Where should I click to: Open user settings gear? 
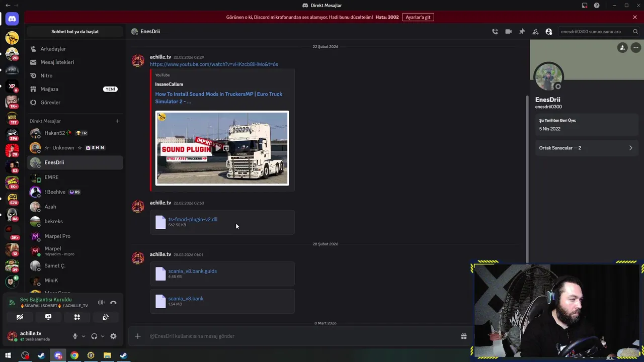[113, 336]
